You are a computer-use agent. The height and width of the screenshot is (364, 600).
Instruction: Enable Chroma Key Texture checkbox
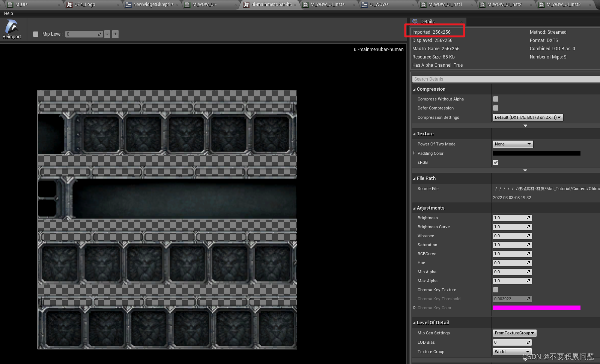pos(496,290)
